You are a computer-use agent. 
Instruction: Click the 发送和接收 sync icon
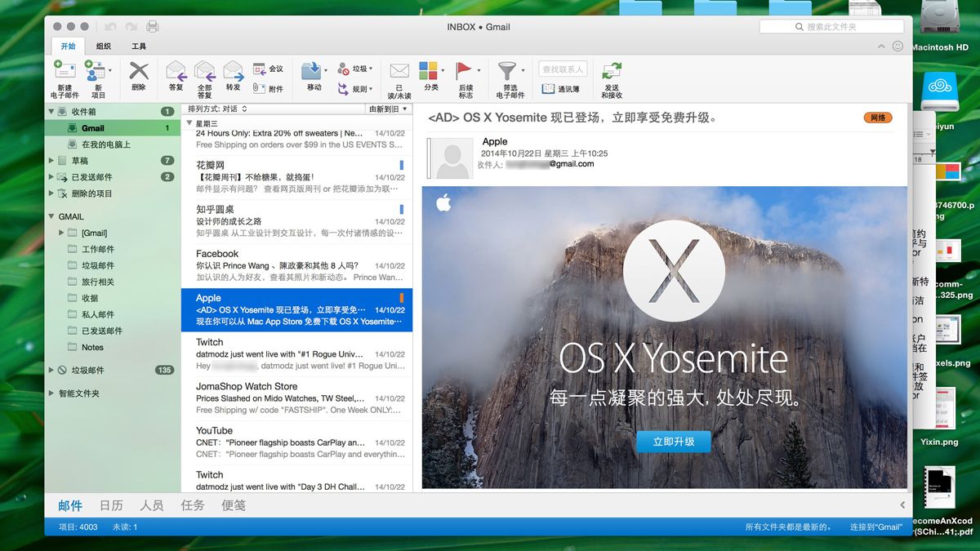click(x=612, y=71)
